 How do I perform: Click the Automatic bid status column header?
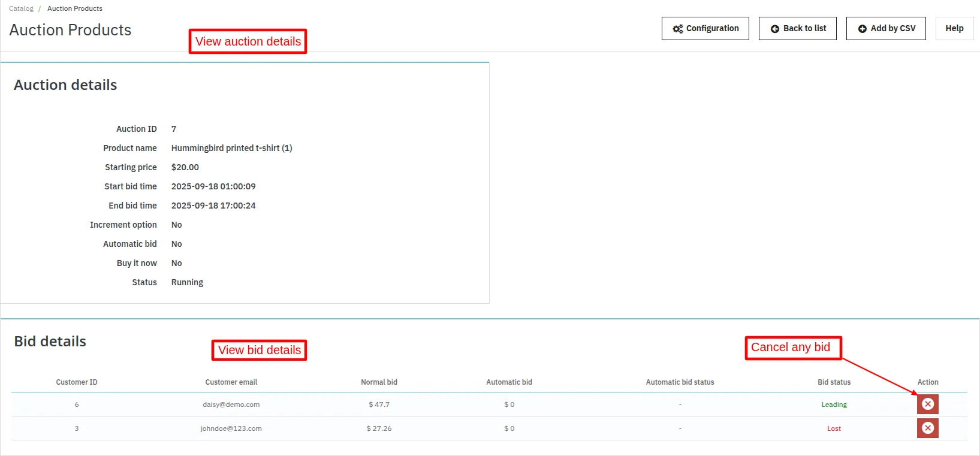coord(680,382)
